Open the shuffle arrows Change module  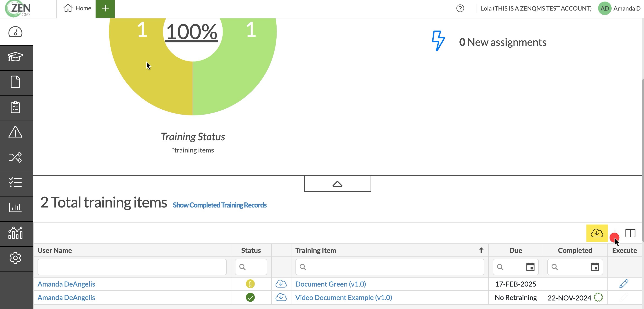tap(15, 157)
